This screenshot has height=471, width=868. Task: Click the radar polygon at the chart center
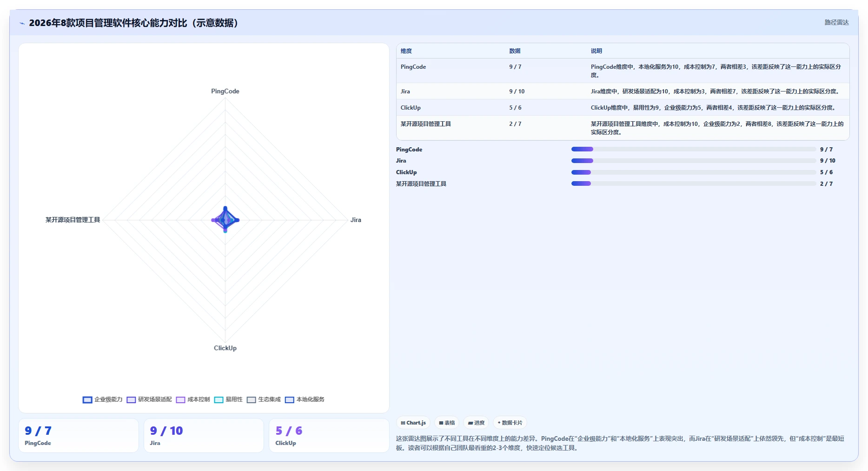pyautogui.click(x=225, y=220)
